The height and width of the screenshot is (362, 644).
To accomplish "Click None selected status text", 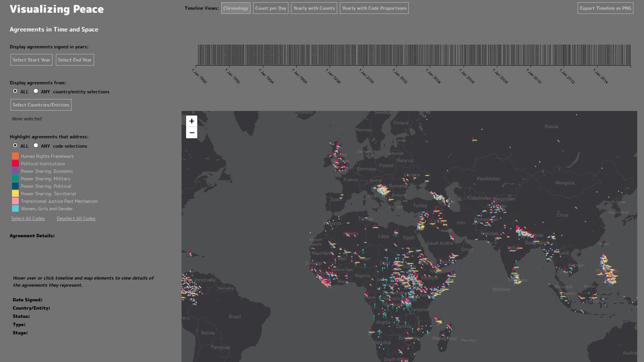I will coord(27,119).
